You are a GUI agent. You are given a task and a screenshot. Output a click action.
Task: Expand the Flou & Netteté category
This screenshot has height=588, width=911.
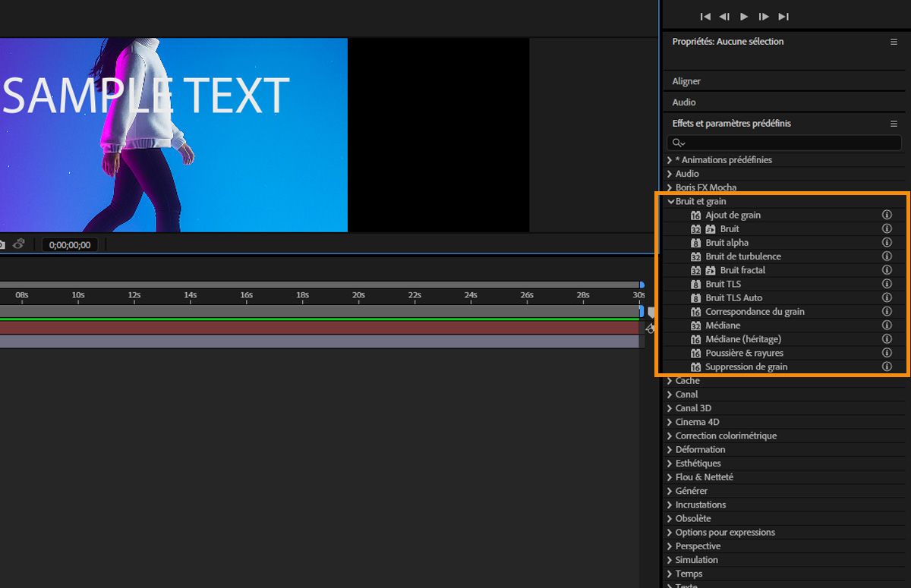[670, 477]
